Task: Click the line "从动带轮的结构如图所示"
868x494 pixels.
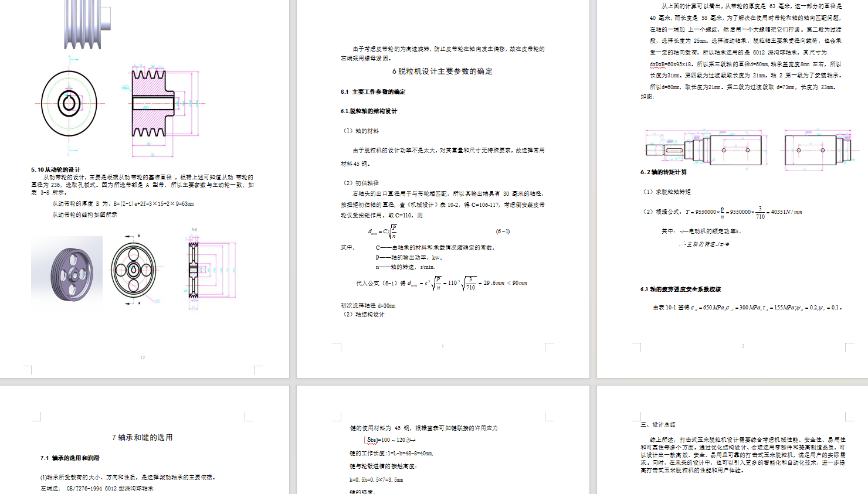Action: pyautogui.click(x=84, y=215)
